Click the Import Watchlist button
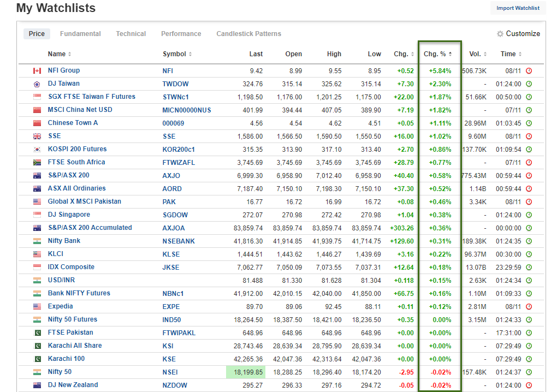 tap(518, 8)
